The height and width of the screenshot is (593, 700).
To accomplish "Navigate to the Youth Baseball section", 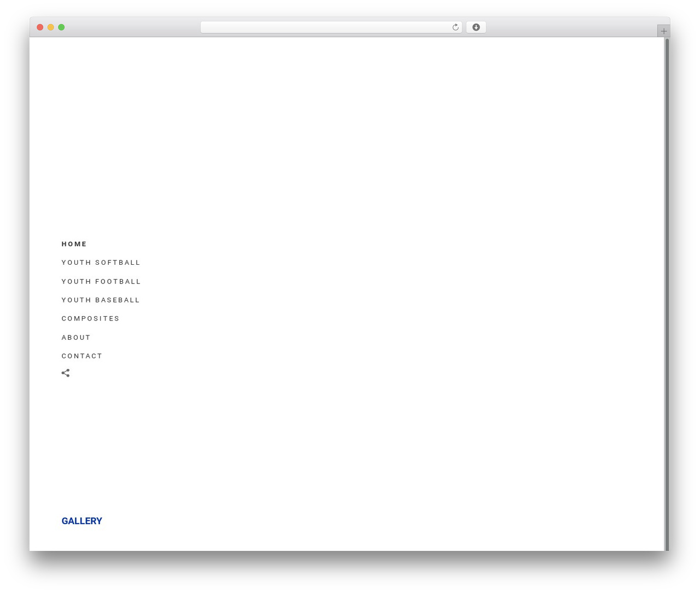I will click(x=101, y=300).
